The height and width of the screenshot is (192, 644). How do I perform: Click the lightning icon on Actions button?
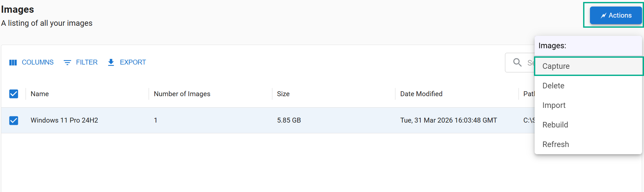[x=603, y=16]
